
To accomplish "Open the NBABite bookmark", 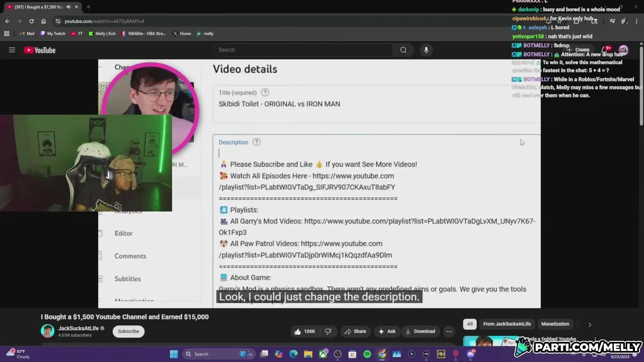I will coord(143,34).
